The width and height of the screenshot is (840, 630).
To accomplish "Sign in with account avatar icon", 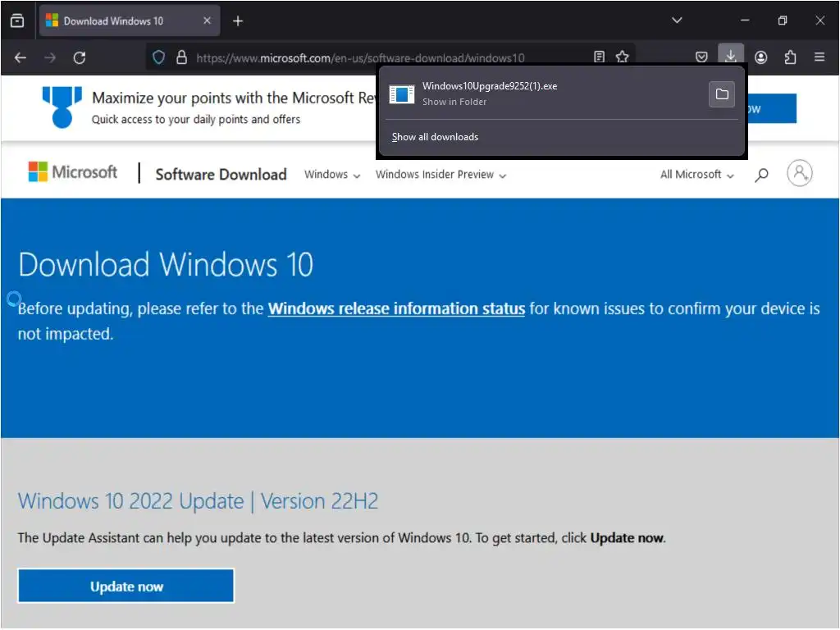I will [799, 173].
